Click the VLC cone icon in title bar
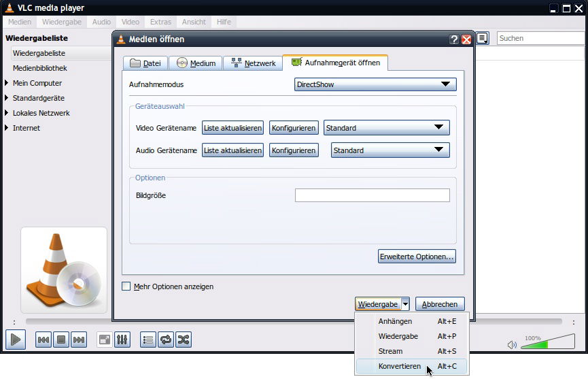This screenshot has width=588, height=379. pos(10,7)
